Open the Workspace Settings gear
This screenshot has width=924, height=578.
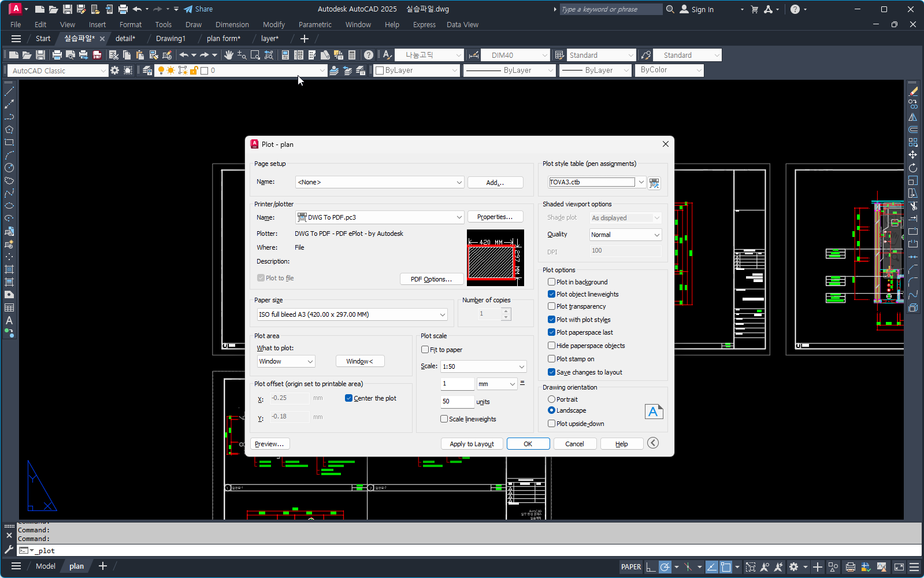pyautogui.click(x=115, y=71)
